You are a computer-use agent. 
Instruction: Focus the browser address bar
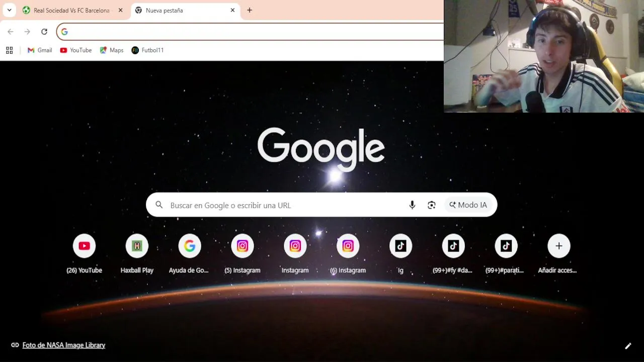point(250,32)
